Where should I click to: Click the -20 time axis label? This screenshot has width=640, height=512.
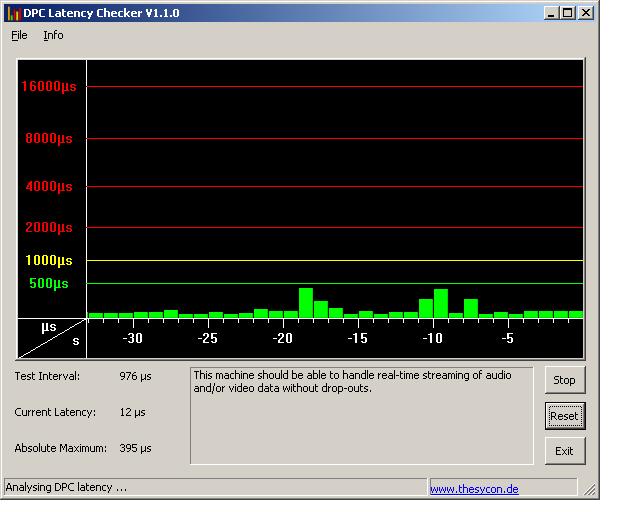pyautogui.click(x=282, y=338)
